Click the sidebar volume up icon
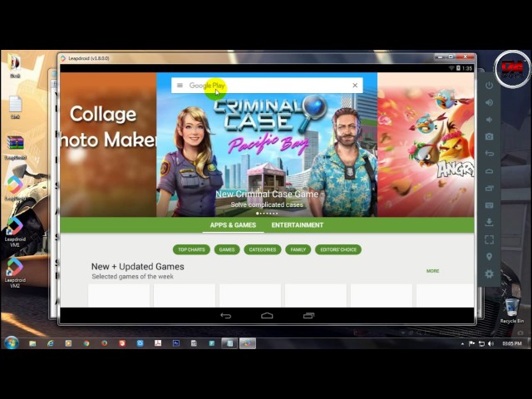The image size is (532, 399). (489, 102)
